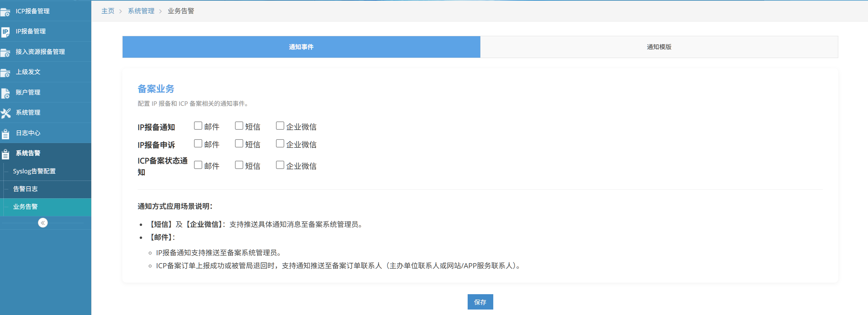Image resolution: width=868 pixels, height=315 pixels.
Task: Switch to the 通知模版 tab
Action: coord(659,47)
